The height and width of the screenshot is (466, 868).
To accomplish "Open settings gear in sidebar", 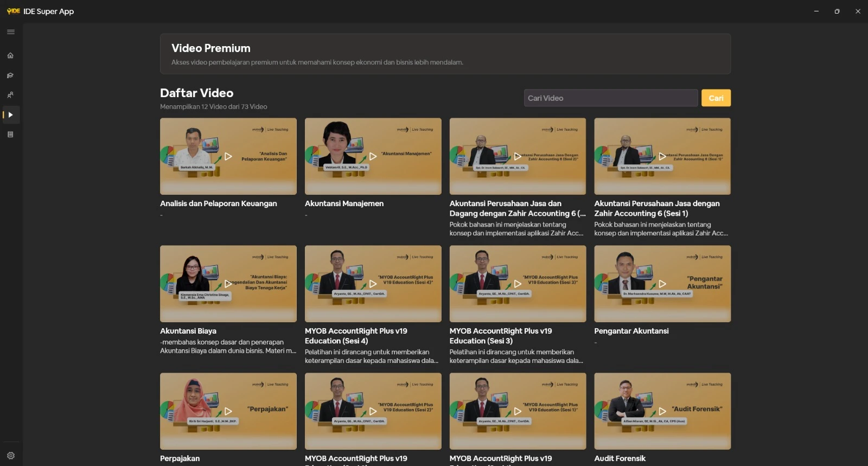I will tap(10, 456).
